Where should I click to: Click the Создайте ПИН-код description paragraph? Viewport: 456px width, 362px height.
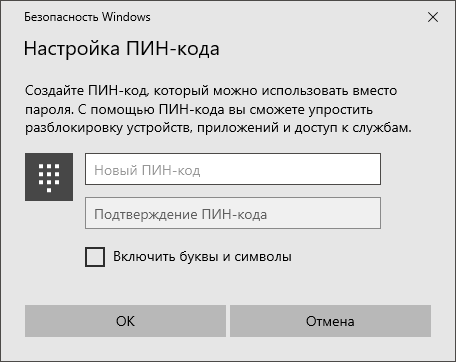[x=218, y=109]
